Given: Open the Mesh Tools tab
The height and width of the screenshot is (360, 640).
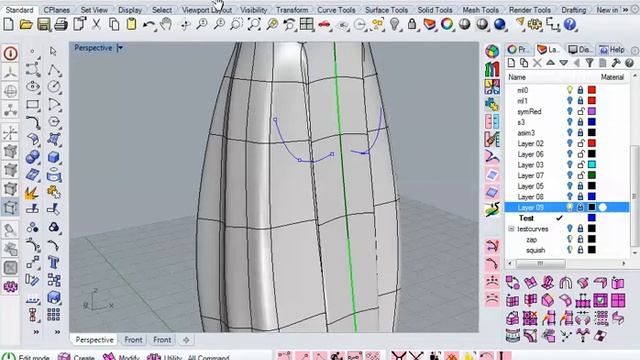Looking at the screenshot, I should click(480, 10).
